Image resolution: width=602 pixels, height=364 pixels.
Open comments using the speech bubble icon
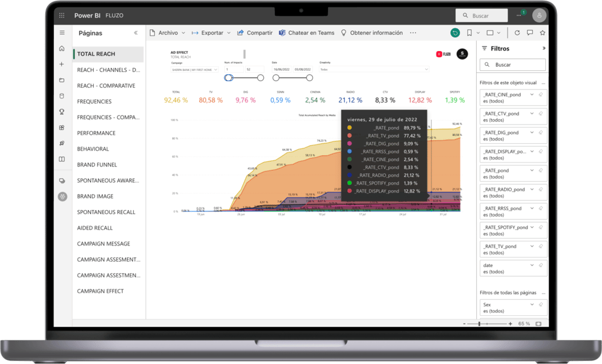click(x=530, y=32)
